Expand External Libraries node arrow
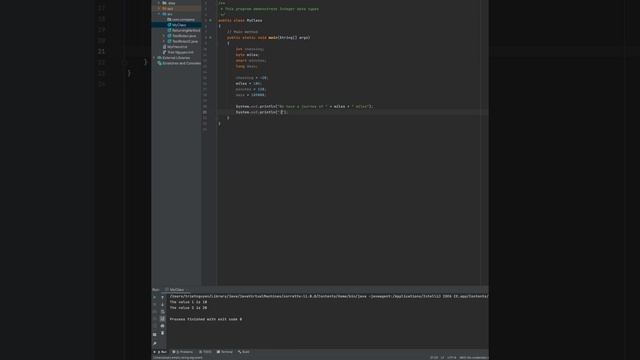The height and width of the screenshot is (360, 640). (x=154, y=58)
